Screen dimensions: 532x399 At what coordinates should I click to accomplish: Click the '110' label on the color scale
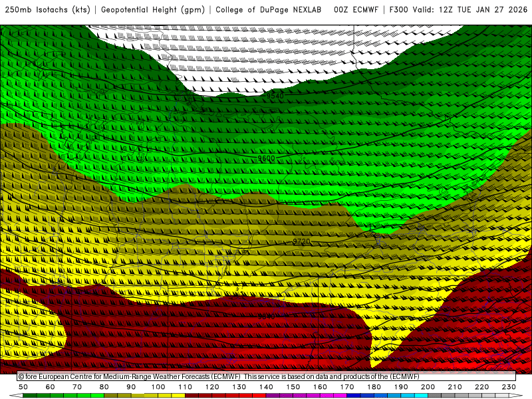pyautogui.click(x=185, y=387)
